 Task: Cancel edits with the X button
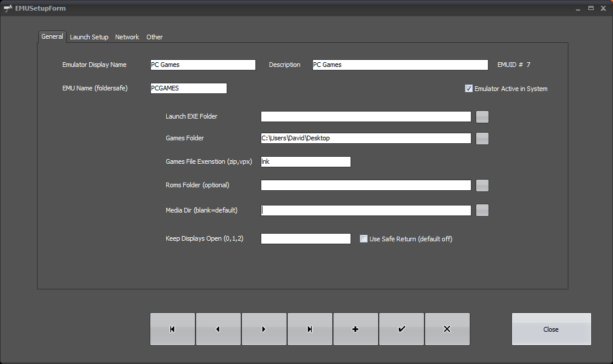tap(447, 329)
